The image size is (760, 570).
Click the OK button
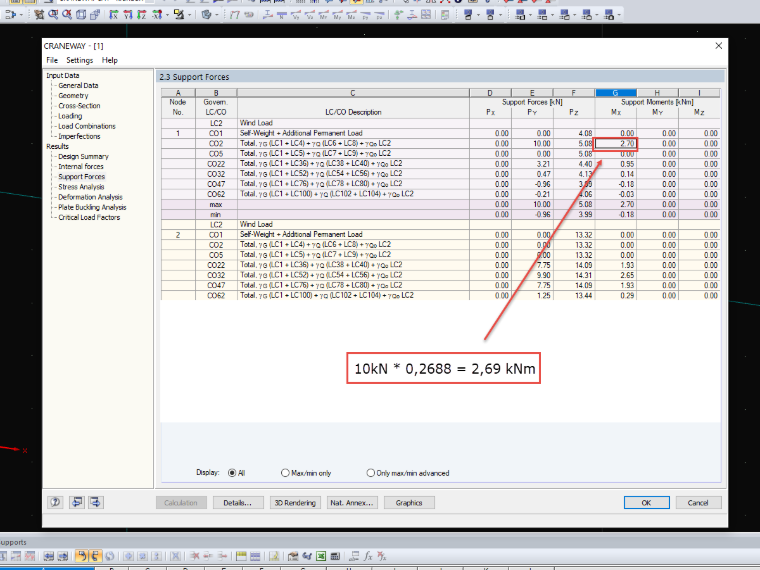647,503
